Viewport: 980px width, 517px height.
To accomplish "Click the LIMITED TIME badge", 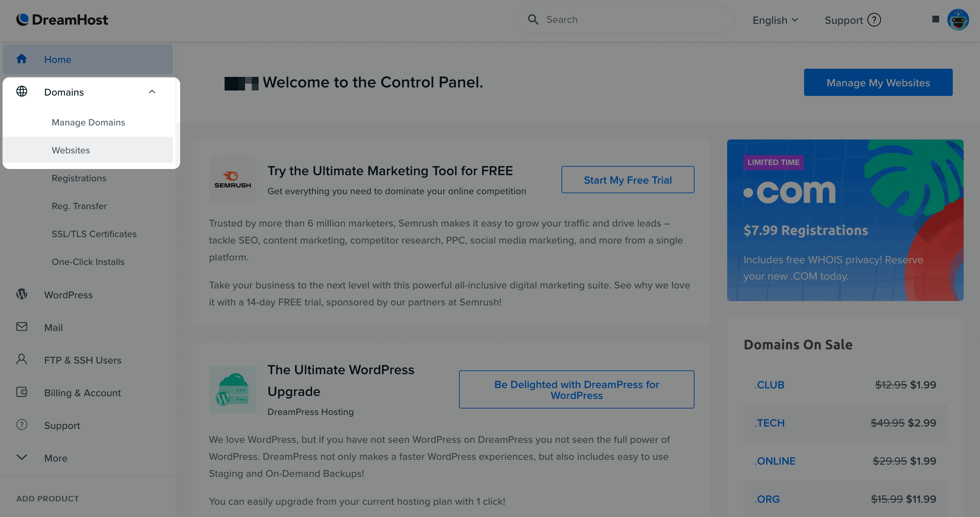I will click(x=773, y=162).
